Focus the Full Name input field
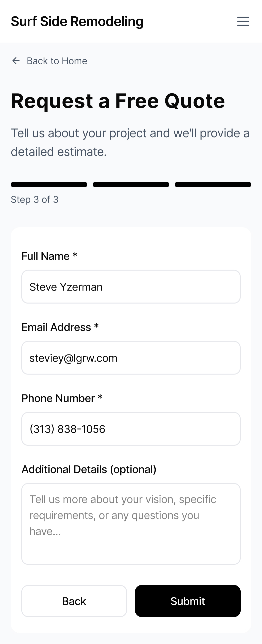Viewport: 262px width, 644px height. click(x=131, y=287)
